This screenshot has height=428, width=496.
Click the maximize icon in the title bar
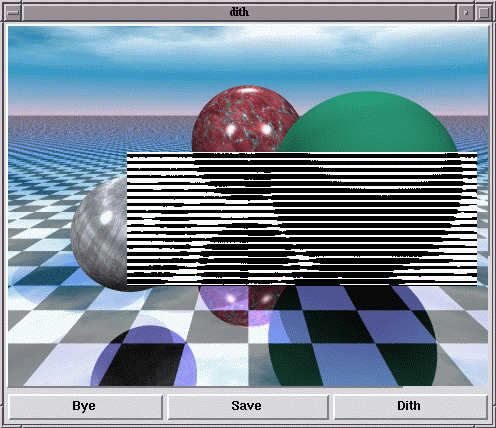click(x=483, y=13)
